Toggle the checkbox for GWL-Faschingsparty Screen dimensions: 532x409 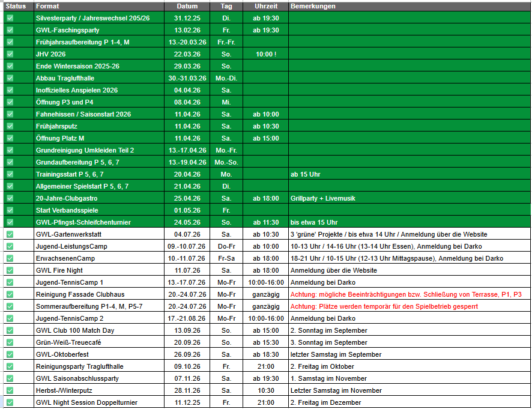tap(10, 30)
